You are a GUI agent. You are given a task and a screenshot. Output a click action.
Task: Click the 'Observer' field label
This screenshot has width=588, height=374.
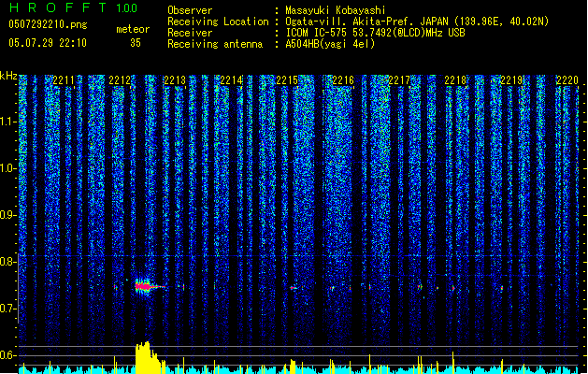(x=190, y=10)
